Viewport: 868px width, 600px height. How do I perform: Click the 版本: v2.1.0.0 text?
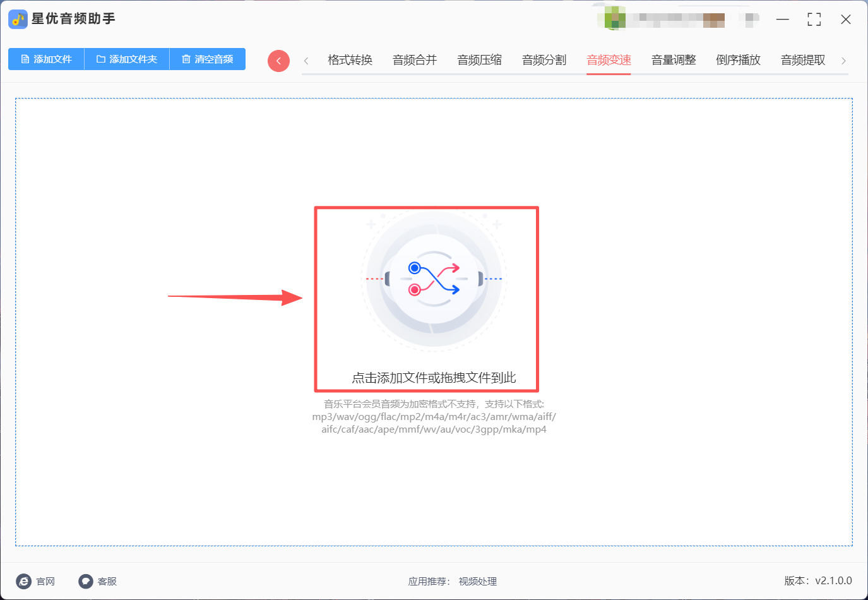(x=818, y=580)
